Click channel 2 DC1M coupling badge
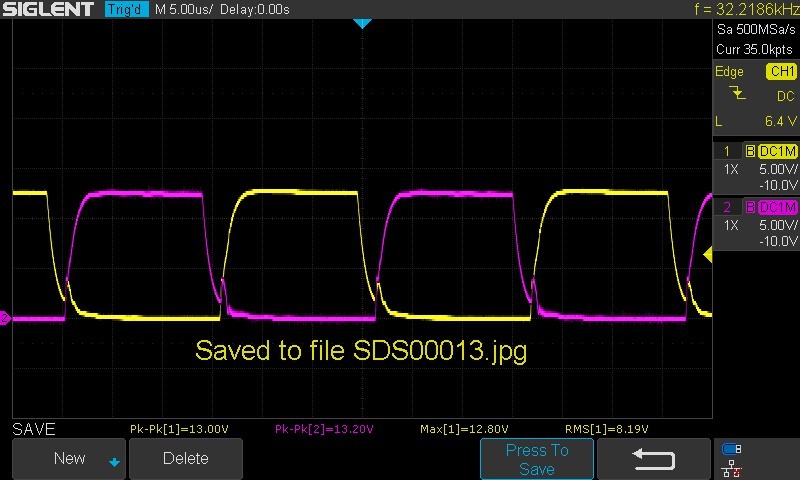Image resolution: width=800 pixels, height=480 pixels. click(777, 207)
